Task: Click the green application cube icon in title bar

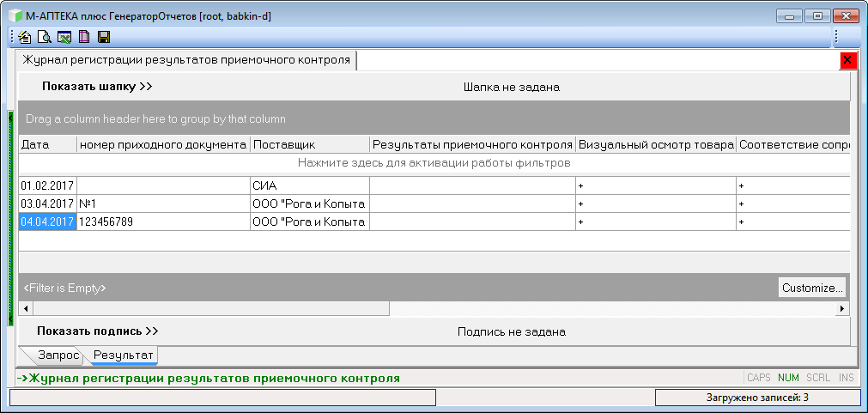Action: tap(15, 16)
